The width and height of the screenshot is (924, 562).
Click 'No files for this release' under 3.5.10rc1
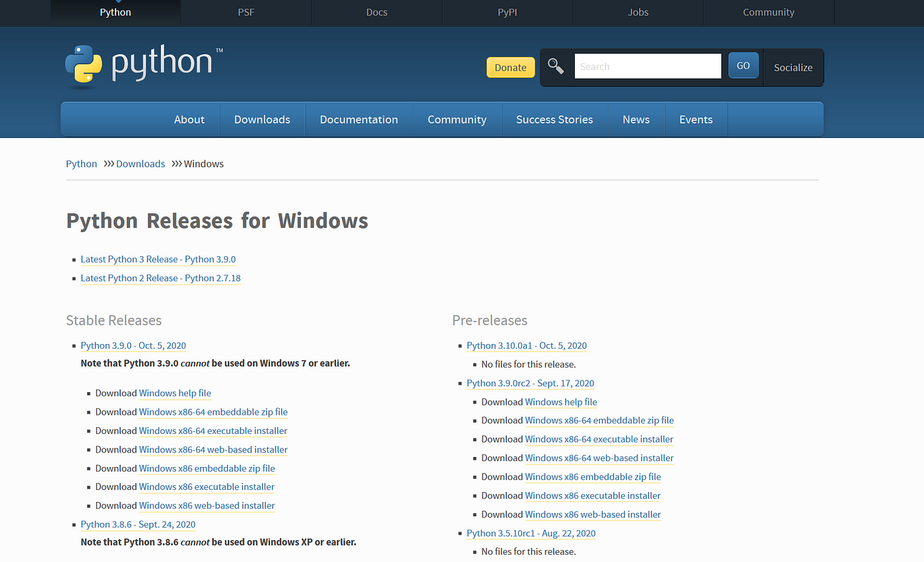(529, 551)
